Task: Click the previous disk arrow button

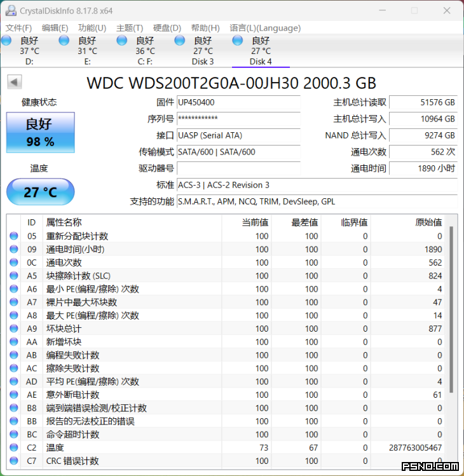Action: pos(15,82)
